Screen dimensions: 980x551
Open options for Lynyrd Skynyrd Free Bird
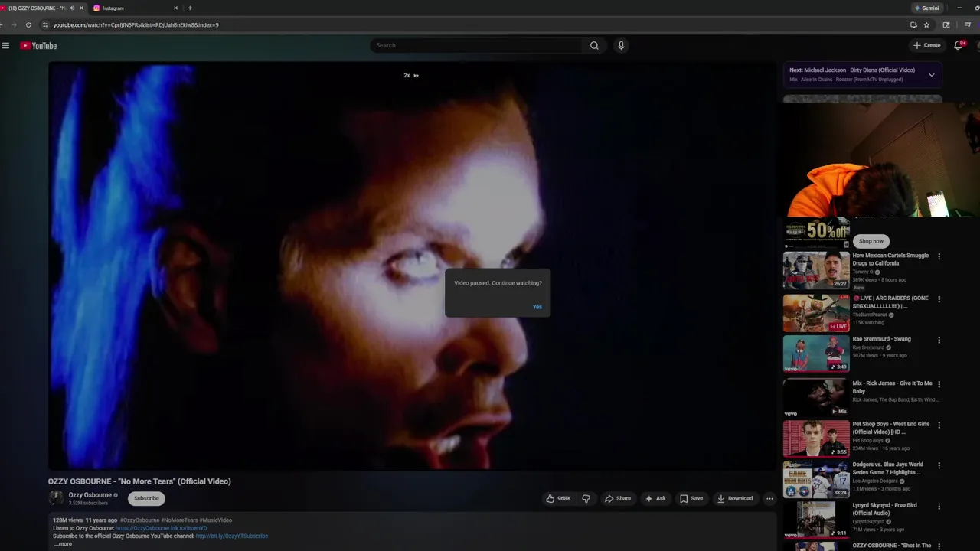point(939,506)
